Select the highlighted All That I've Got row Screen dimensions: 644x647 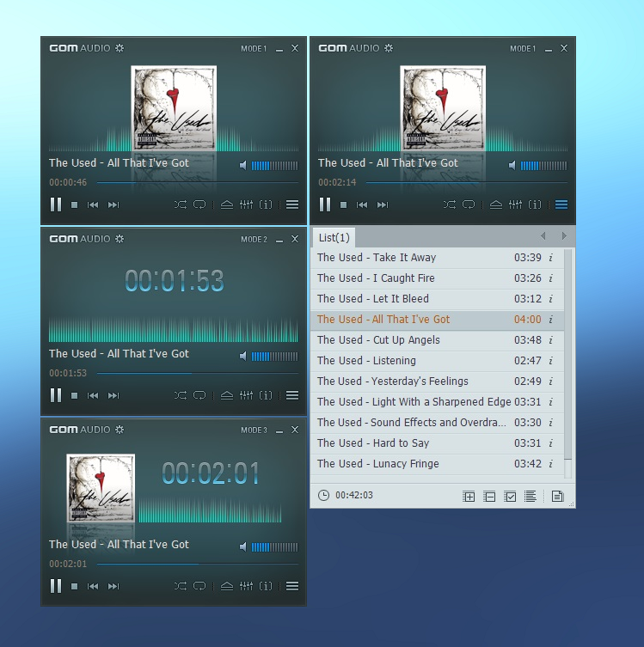(x=437, y=320)
